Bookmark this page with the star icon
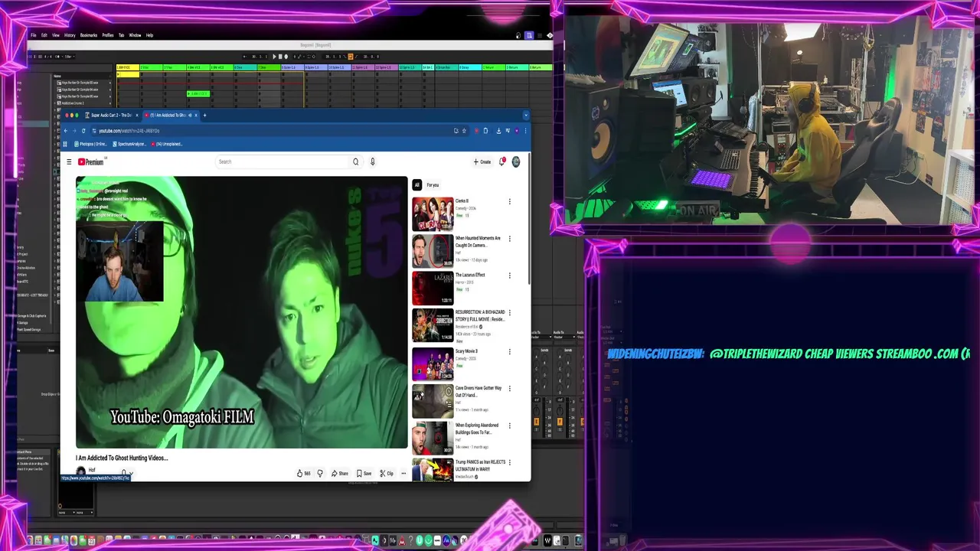Screen dimensions: 980x551 (x=464, y=131)
